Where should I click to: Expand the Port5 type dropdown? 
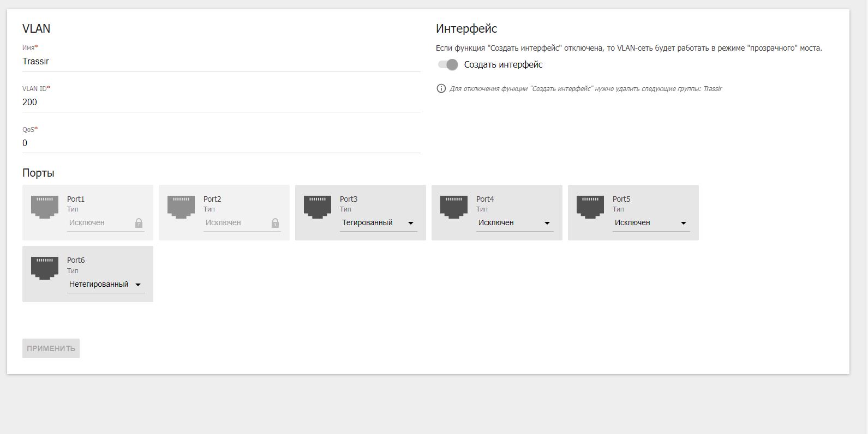(651, 223)
